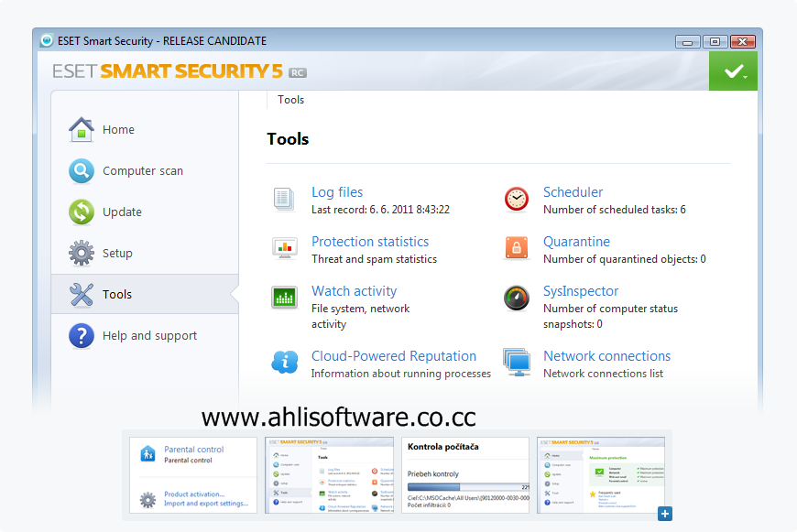Image resolution: width=797 pixels, height=532 pixels.
Task: Click the SysInspector gauge icon
Action: [517, 298]
